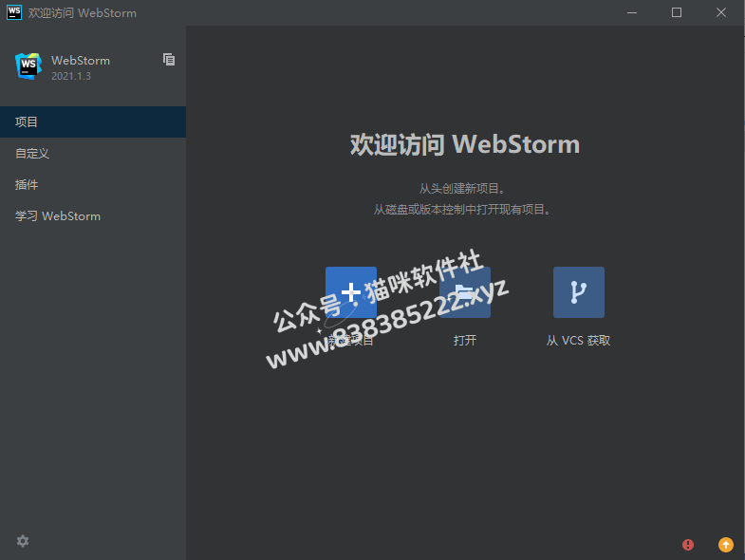The height and width of the screenshot is (560, 745).
Task: Open the 插件 tab
Action: click(x=93, y=184)
